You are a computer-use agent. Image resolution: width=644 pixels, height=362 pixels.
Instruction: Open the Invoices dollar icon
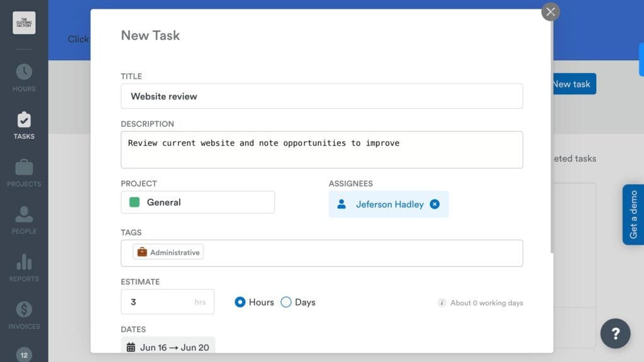(23, 309)
